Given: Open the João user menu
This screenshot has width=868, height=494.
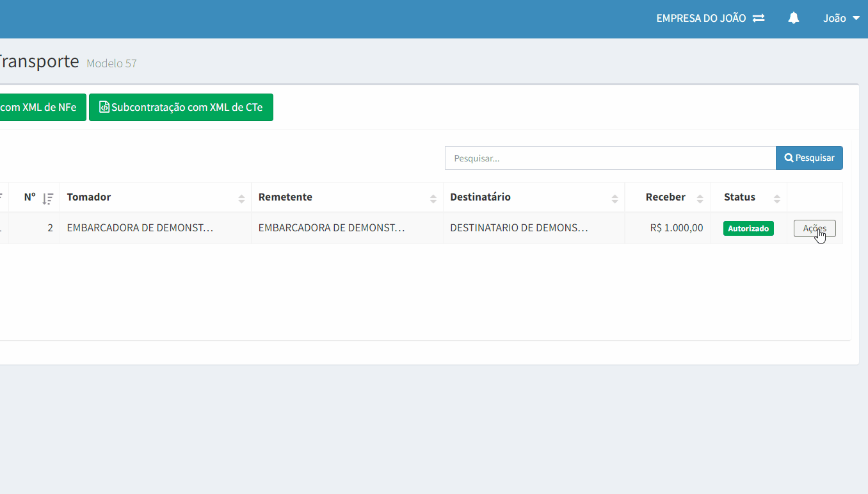Looking at the screenshot, I should [841, 19].
